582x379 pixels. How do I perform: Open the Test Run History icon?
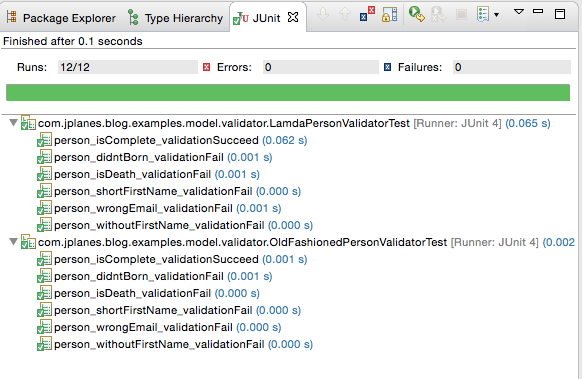[x=483, y=14]
